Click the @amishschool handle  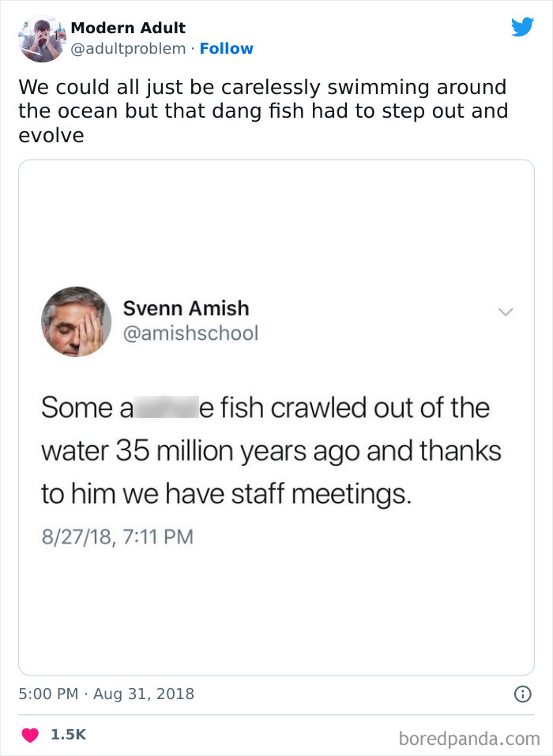point(190,333)
